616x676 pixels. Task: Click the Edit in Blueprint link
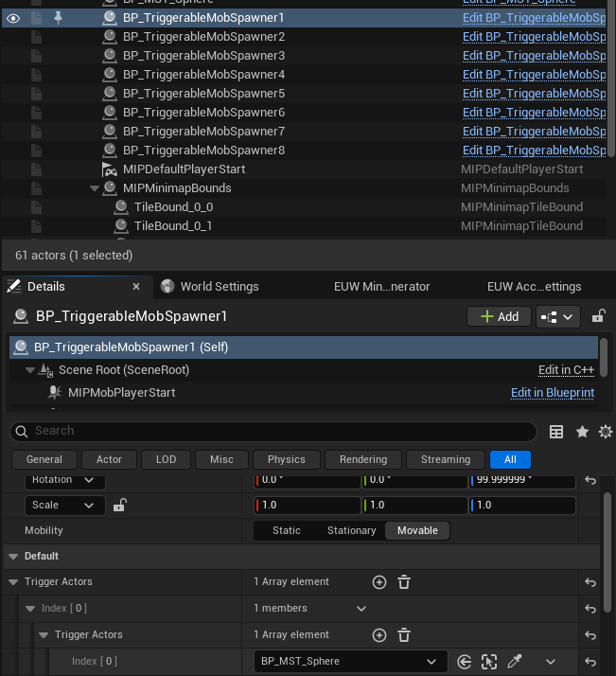pyautogui.click(x=553, y=393)
